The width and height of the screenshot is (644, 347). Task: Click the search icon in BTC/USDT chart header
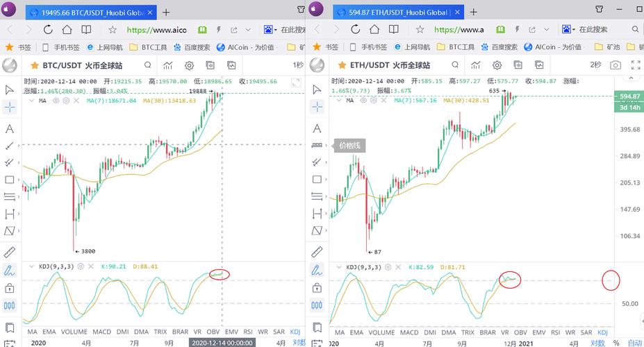coord(147,65)
